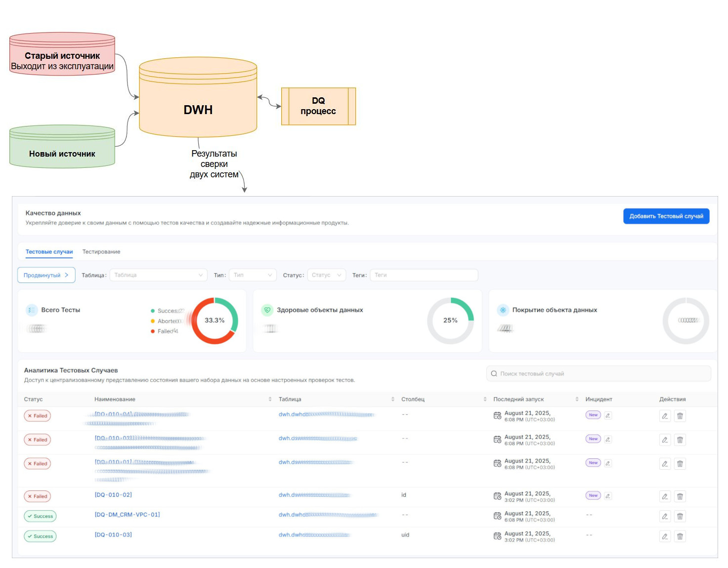This screenshot has height=568, width=728.
Task: Click the 'uid' column cell
Action: point(405,535)
